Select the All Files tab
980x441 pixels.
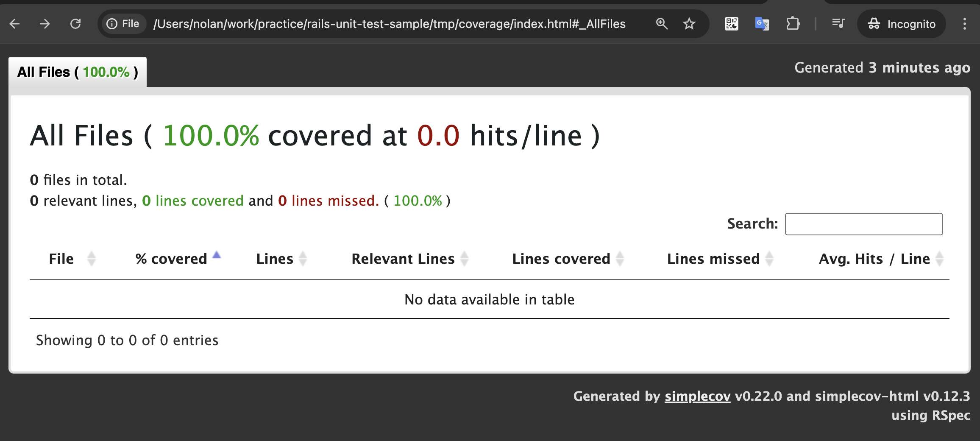pos(78,72)
